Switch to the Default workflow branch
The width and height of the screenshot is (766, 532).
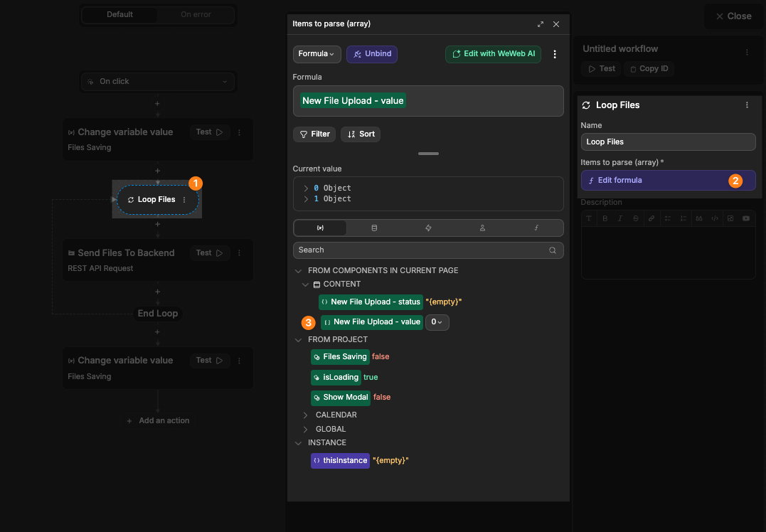click(119, 14)
